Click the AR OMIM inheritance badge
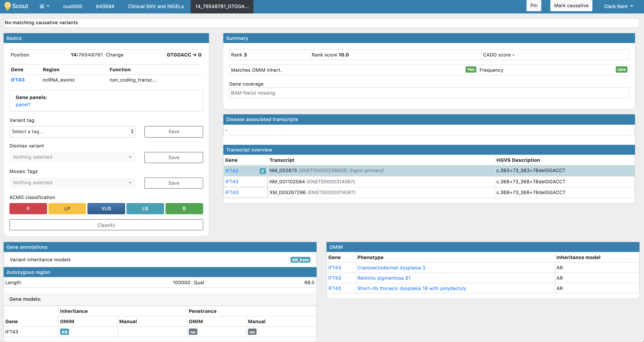Image resolution: width=644 pixels, height=342 pixels. (x=65, y=332)
